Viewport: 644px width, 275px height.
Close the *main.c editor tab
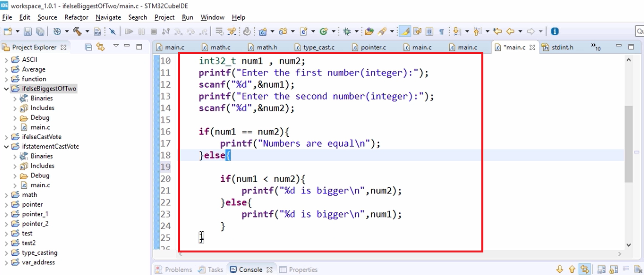(533, 47)
